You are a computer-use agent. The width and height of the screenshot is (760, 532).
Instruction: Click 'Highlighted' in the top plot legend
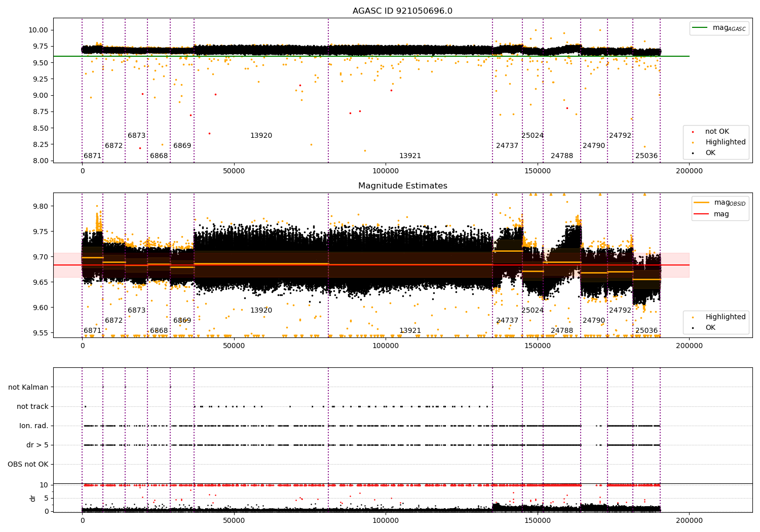726,142
